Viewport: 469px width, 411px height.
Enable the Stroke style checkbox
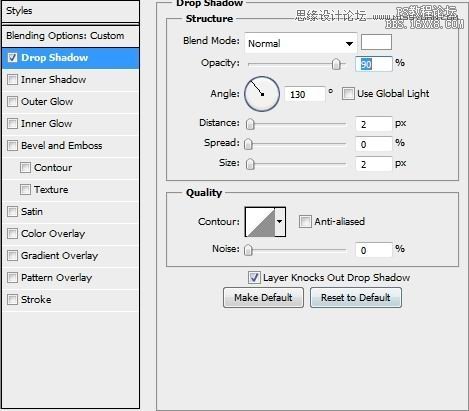click(12, 300)
